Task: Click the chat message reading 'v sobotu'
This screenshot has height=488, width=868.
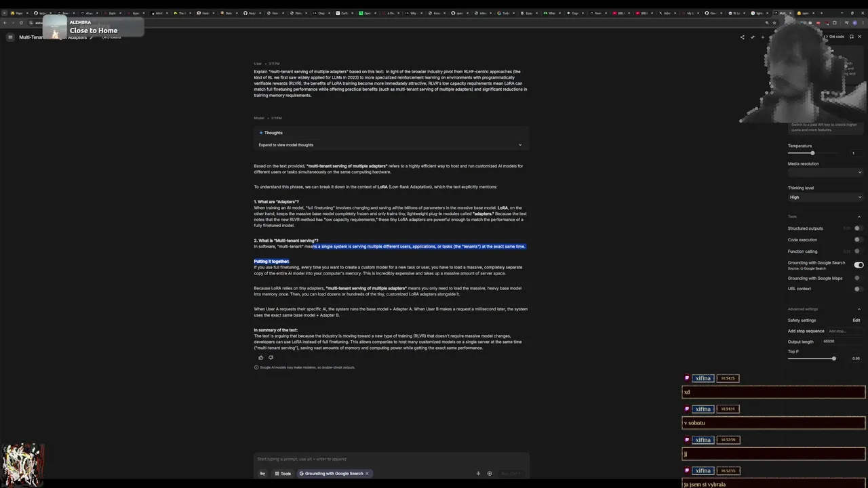Action: point(773,423)
